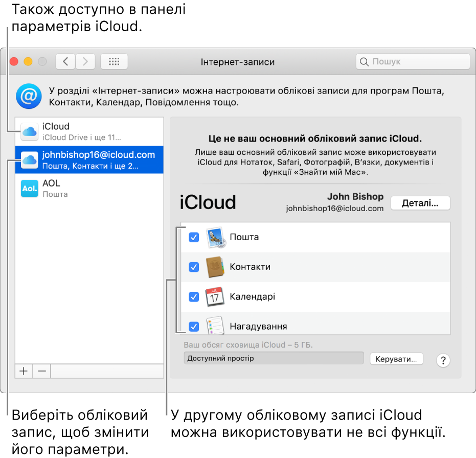476x458 pixels.
Task: Click johnbishop16@icloud.com under John Bishop
Action: pos(334,209)
